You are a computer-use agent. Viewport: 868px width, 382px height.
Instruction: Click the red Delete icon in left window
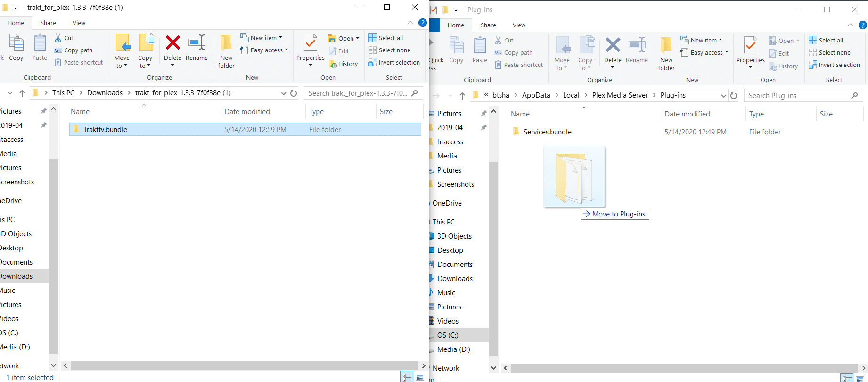pyautogui.click(x=172, y=43)
